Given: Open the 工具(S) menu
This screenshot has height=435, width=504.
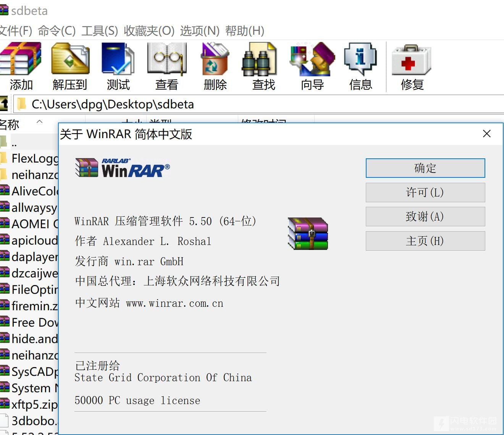Looking at the screenshot, I should coord(100,31).
